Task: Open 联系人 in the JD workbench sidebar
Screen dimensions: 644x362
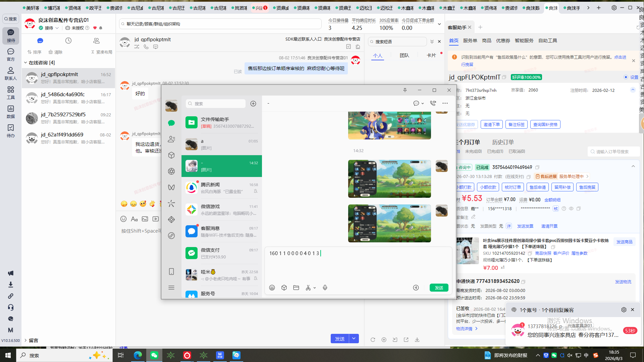Action: pos(11,74)
